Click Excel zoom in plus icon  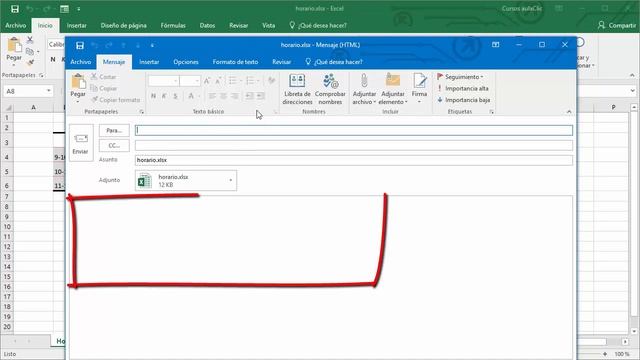coord(605,354)
